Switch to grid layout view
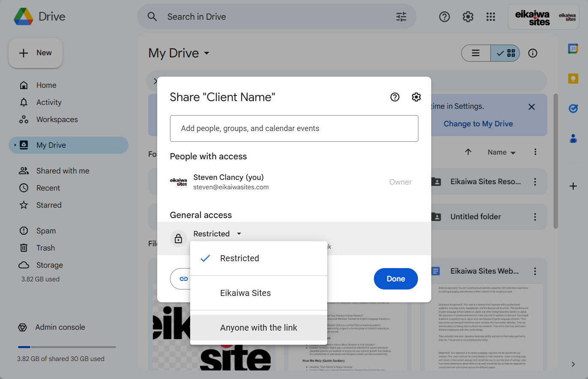The width and height of the screenshot is (588, 379). 505,53
